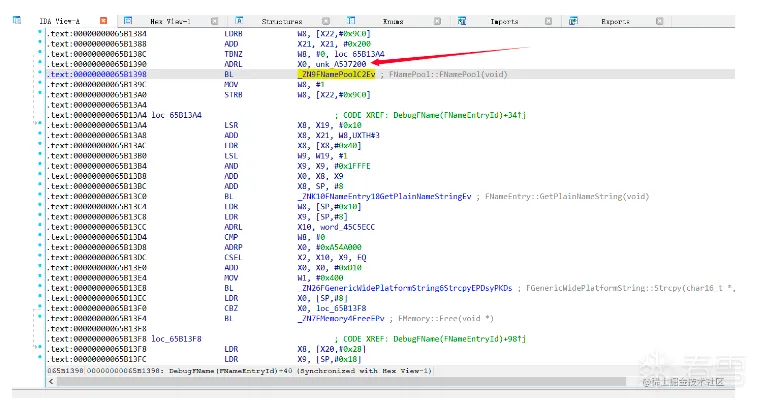Close the IDA View-A tab
The height and width of the screenshot is (412, 765).
[x=103, y=21]
